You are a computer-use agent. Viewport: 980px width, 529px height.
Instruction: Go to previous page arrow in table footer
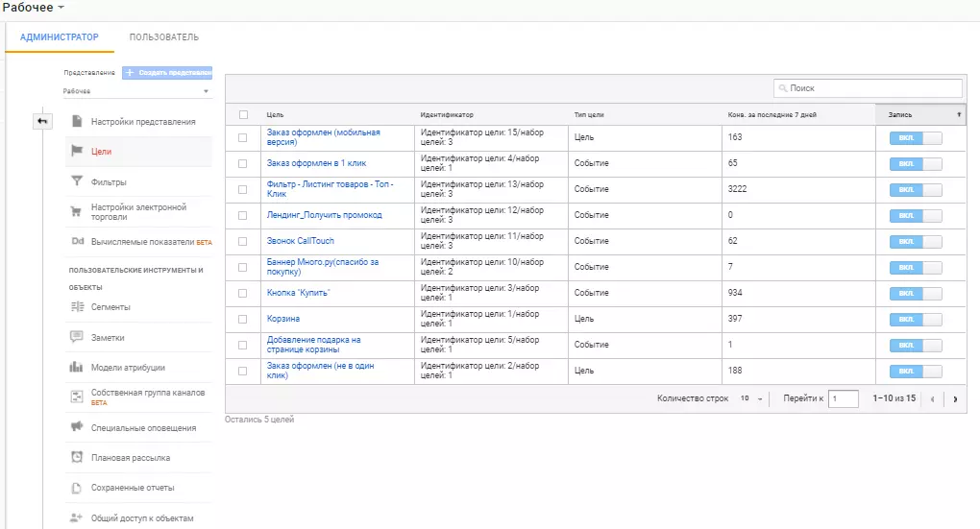pyautogui.click(x=933, y=399)
